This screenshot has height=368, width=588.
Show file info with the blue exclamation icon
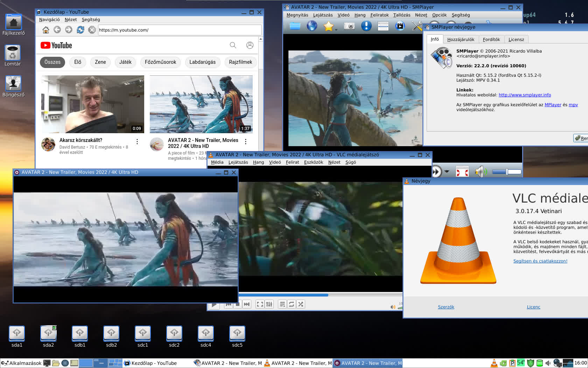pyautogui.click(x=366, y=26)
